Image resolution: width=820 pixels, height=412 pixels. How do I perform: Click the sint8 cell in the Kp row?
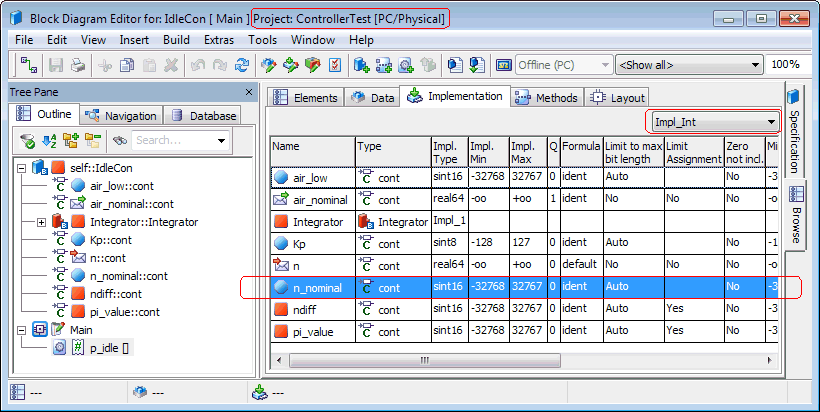tap(450, 244)
